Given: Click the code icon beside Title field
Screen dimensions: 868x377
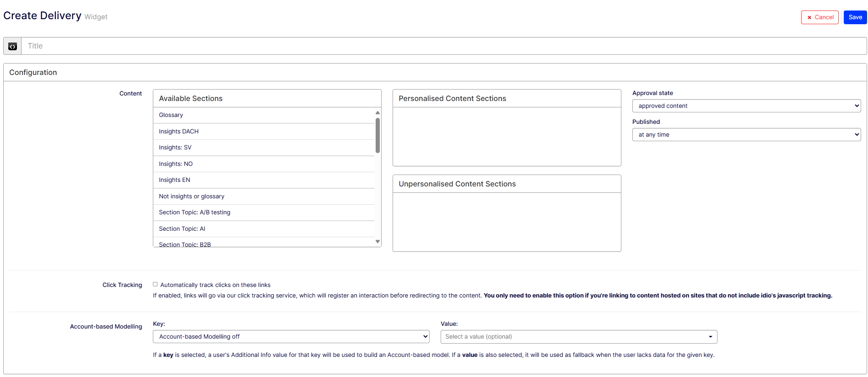Looking at the screenshot, I should coord(12,46).
